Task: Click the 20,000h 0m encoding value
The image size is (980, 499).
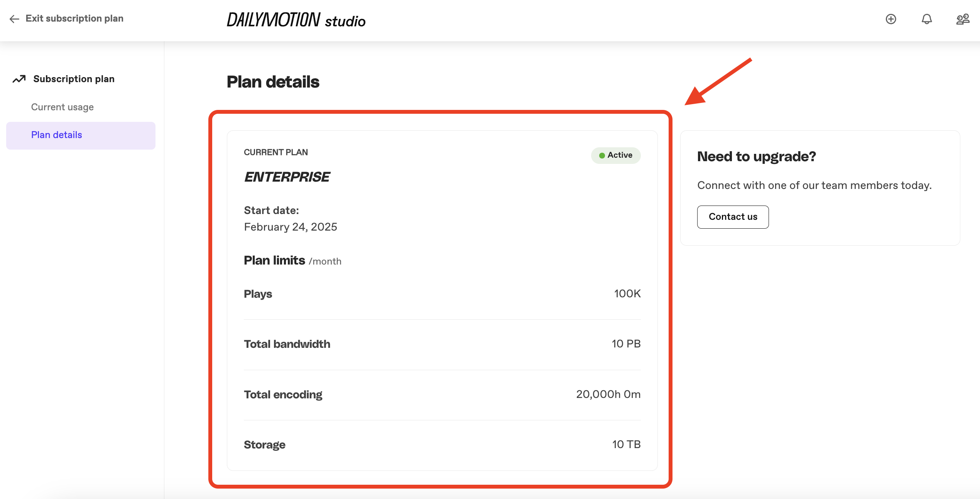Action: pos(608,394)
